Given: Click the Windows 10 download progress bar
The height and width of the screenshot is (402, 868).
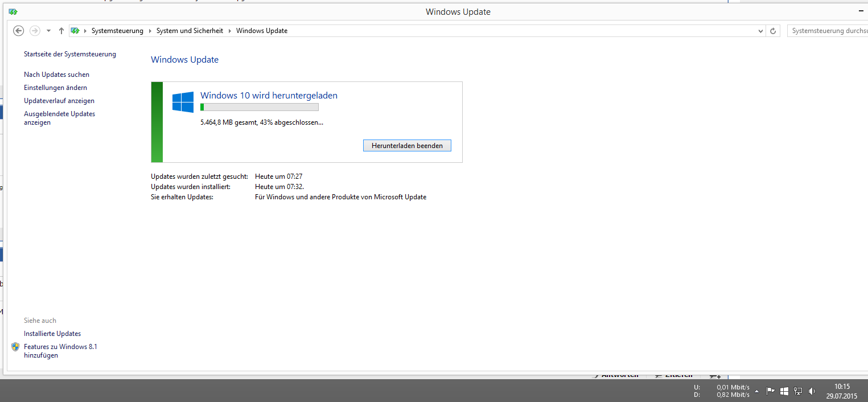Looking at the screenshot, I should coord(260,107).
